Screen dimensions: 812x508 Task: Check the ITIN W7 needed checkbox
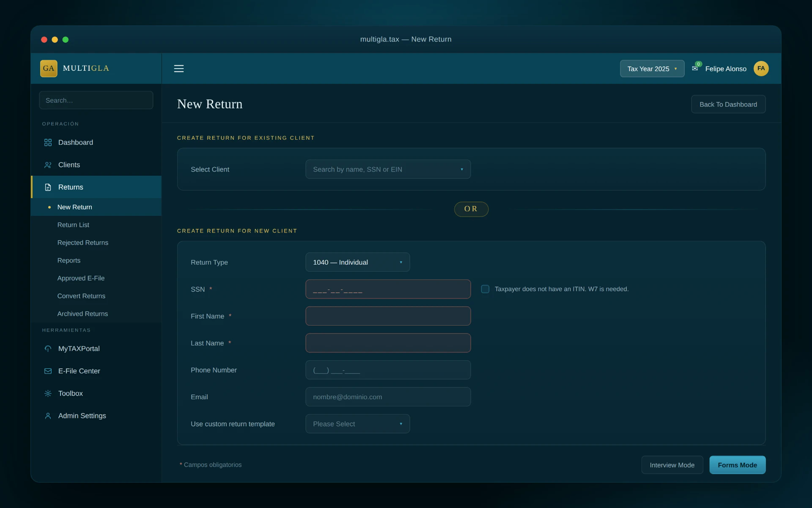(485, 289)
